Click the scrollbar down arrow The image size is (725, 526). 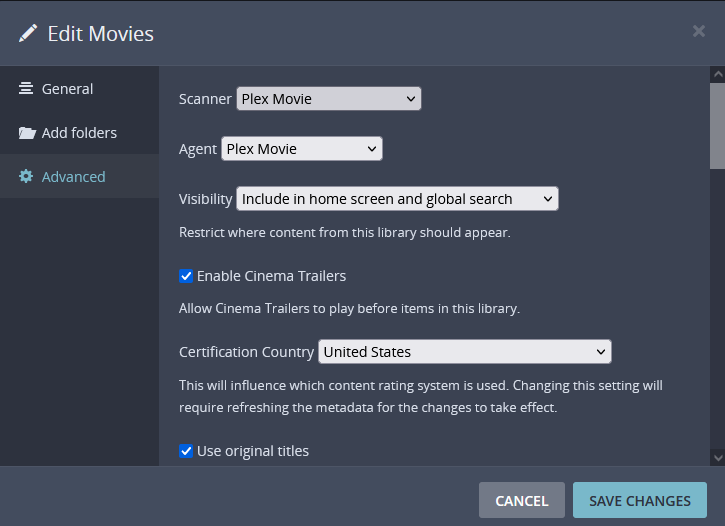pos(717,457)
